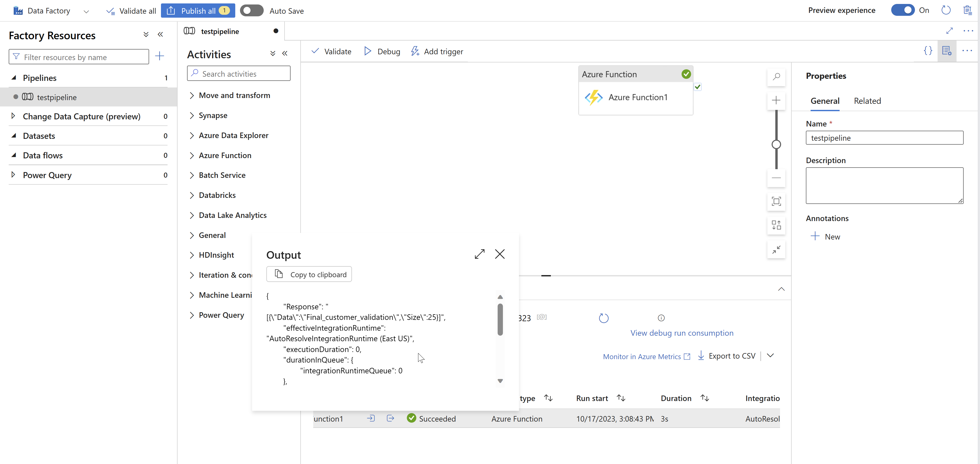Click the output scrollbar down arrow

pyautogui.click(x=500, y=381)
